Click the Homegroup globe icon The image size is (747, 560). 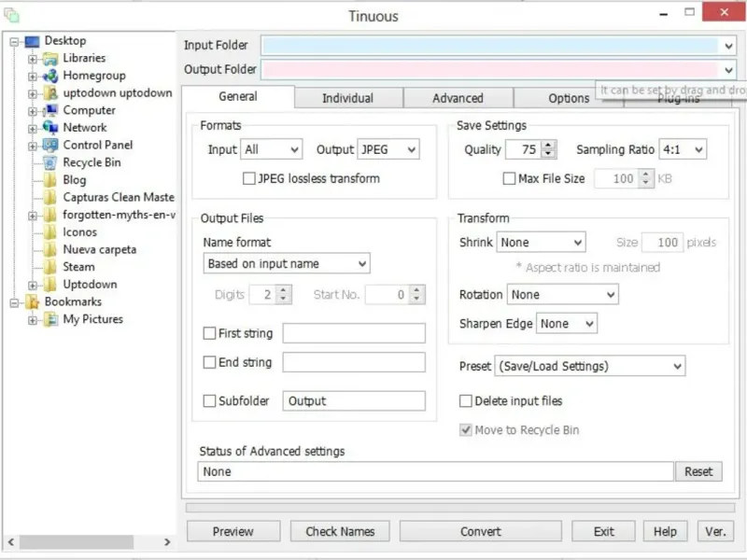50,76
